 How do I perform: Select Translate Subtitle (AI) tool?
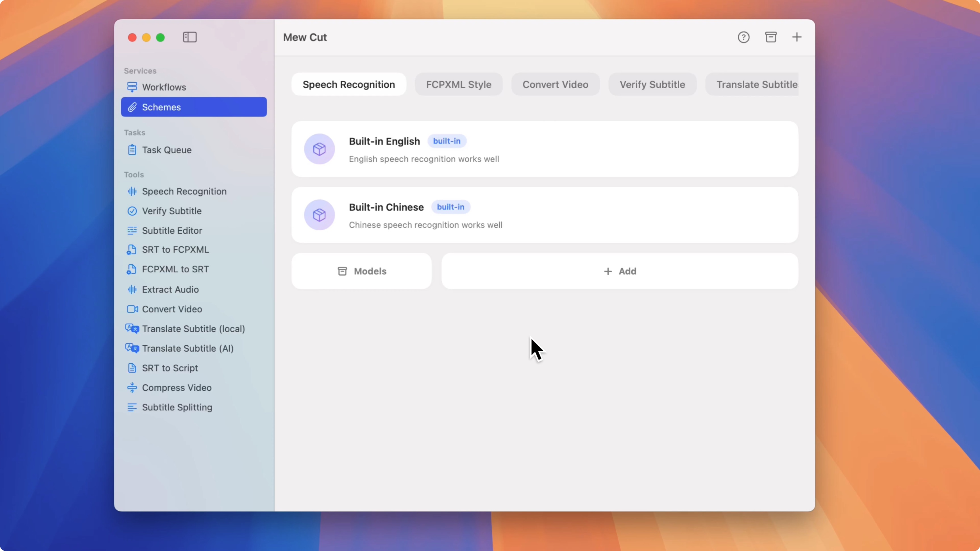coord(188,348)
